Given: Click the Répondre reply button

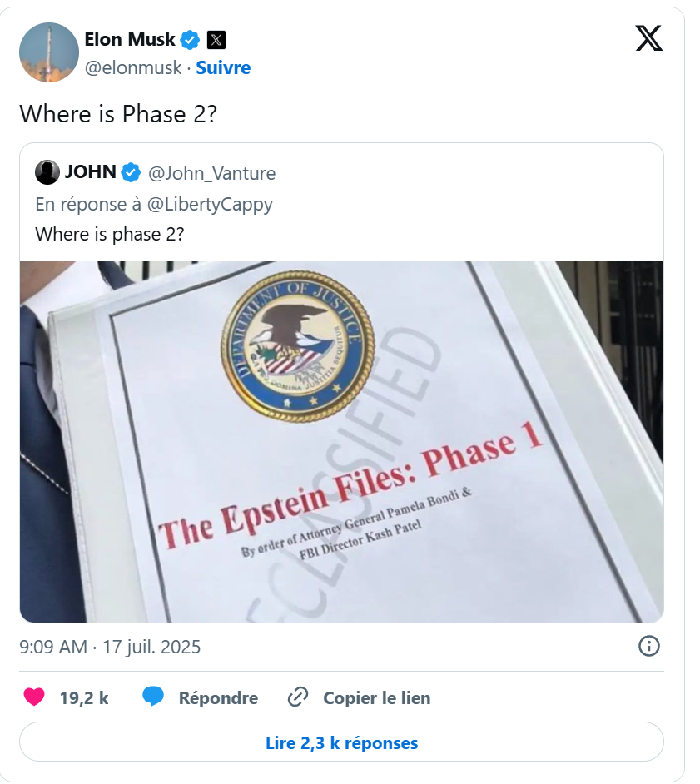Looking at the screenshot, I should 219,698.
